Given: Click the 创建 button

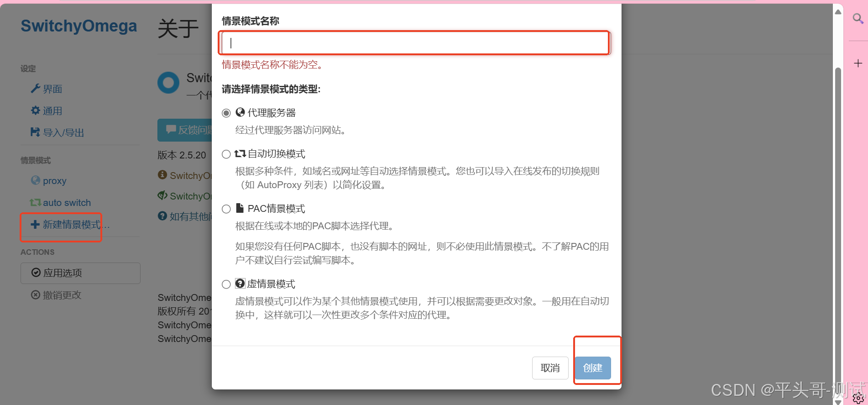Looking at the screenshot, I should click(592, 368).
